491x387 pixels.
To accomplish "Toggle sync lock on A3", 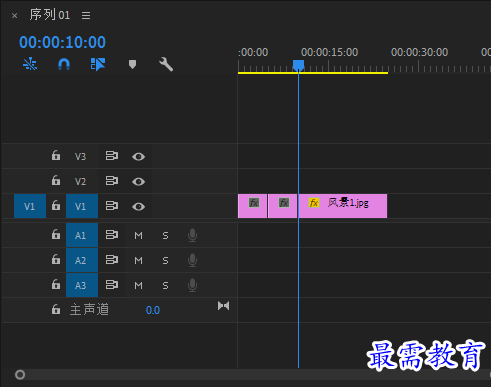I will pyautogui.click(x=112, y=285).
